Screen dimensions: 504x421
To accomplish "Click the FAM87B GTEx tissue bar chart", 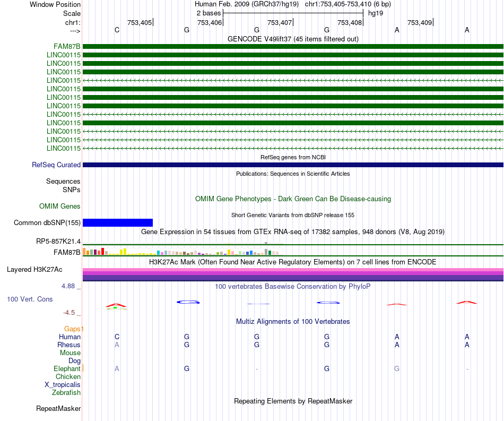I will pyautogui.click(x=183, y=252).
